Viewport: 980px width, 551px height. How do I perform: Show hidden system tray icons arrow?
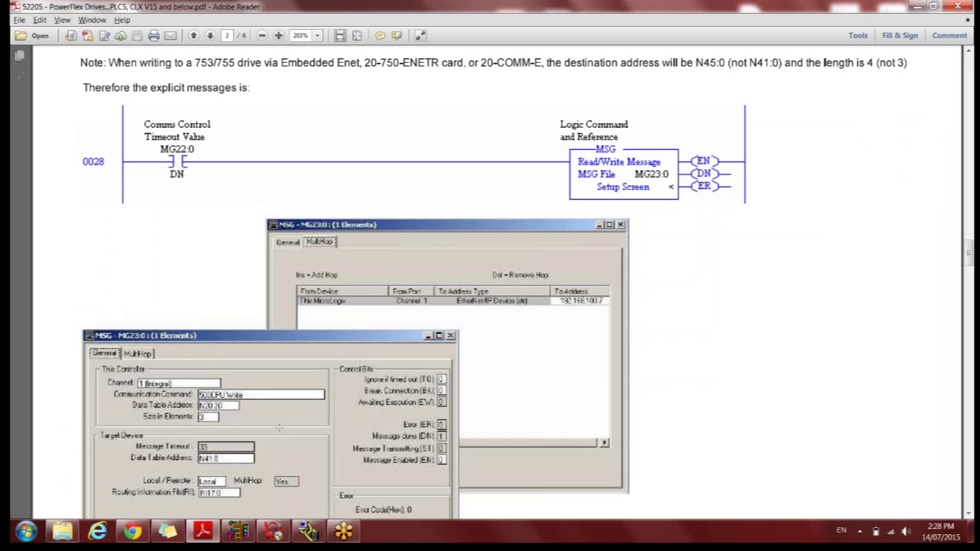860,531
